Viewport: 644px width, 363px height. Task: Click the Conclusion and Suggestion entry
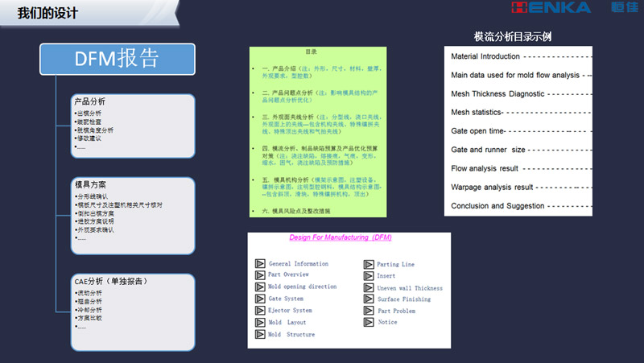point(497,205)
